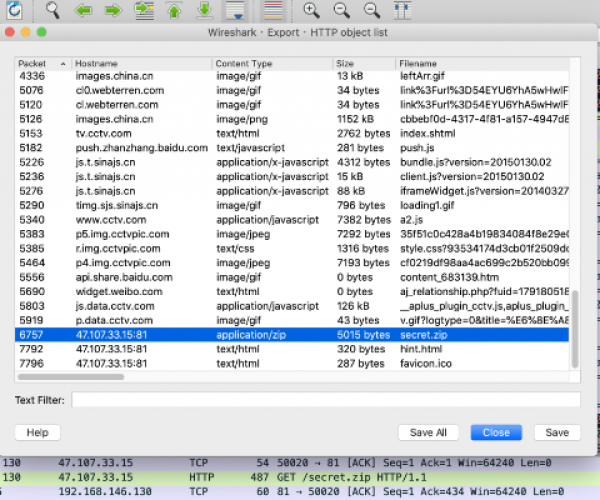The height and width of the screenshot is (500, 600).
Task: Click the zoom in text icon
Action: pos(311,11)
